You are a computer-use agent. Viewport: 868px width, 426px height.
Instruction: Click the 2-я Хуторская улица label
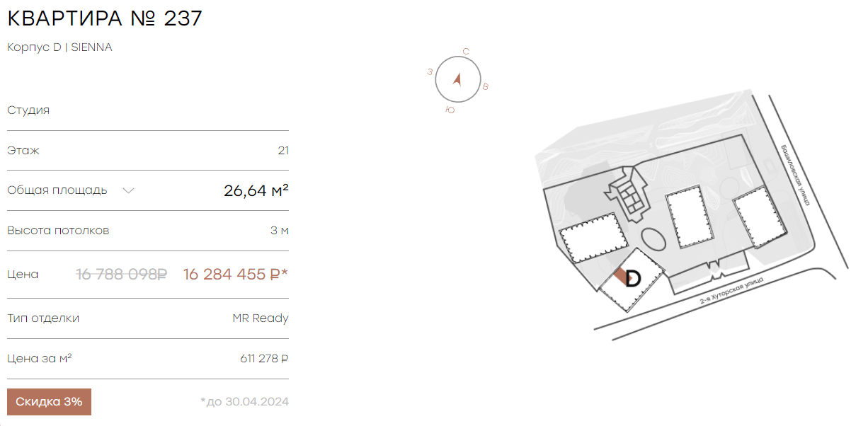(x=731, y=291)
